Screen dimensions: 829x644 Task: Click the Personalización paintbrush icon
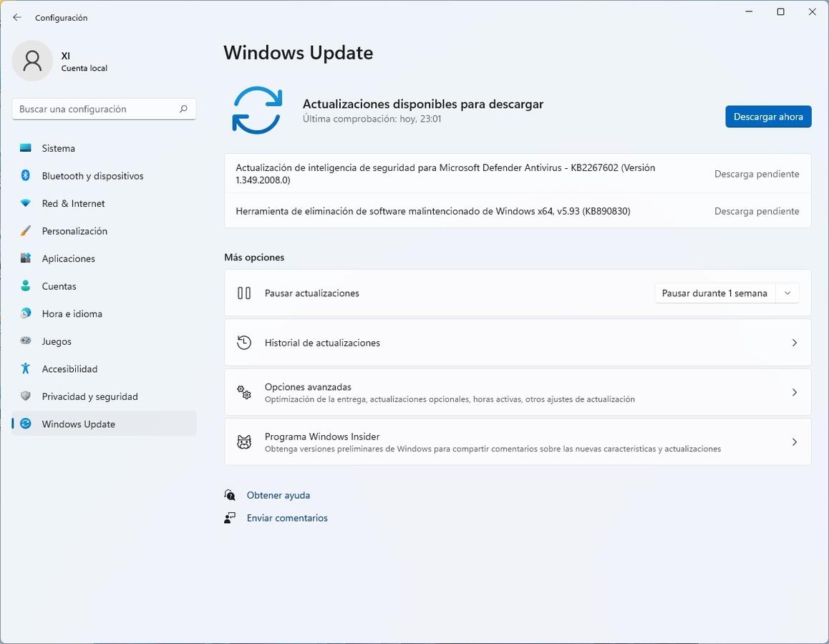coord(26,231)
